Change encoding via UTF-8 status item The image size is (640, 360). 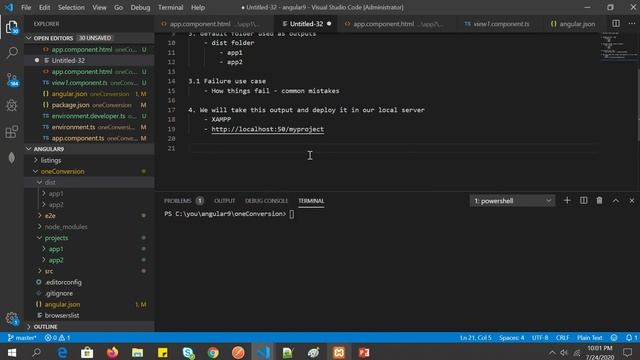coord(540,338)
